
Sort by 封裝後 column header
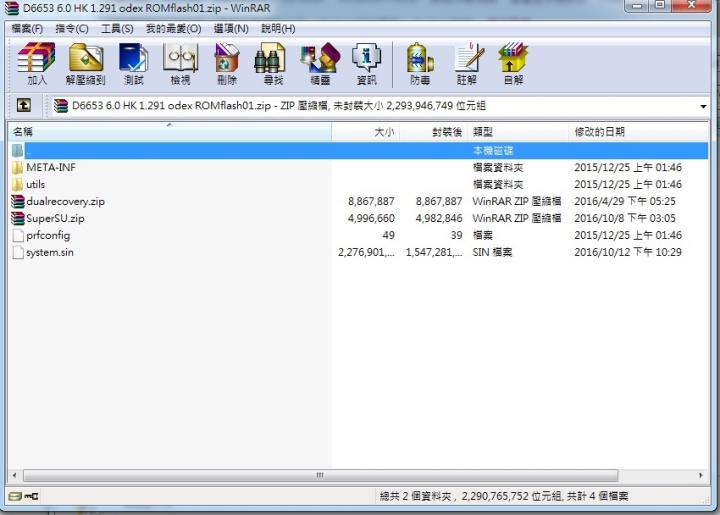[x=433, y=132]
